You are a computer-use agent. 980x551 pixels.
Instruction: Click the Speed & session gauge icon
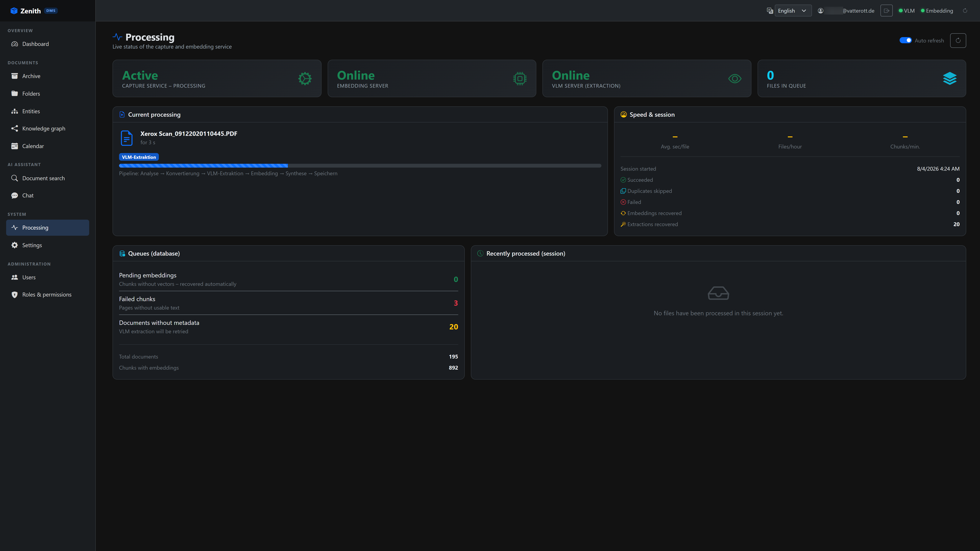click(x=624, y=114)
